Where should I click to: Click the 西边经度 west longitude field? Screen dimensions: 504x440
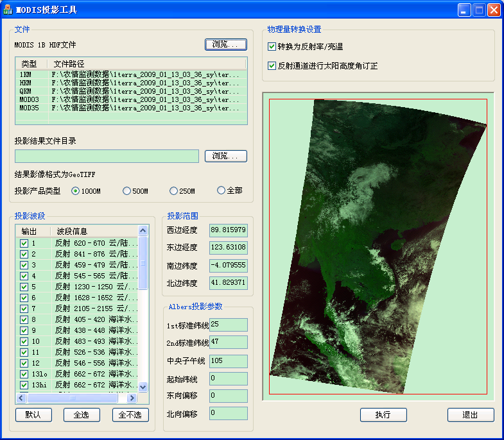pos(229,230)
